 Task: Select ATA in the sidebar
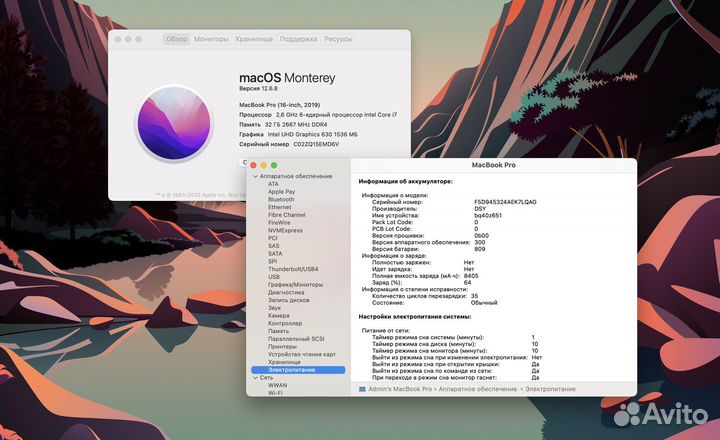coord(273,184)
